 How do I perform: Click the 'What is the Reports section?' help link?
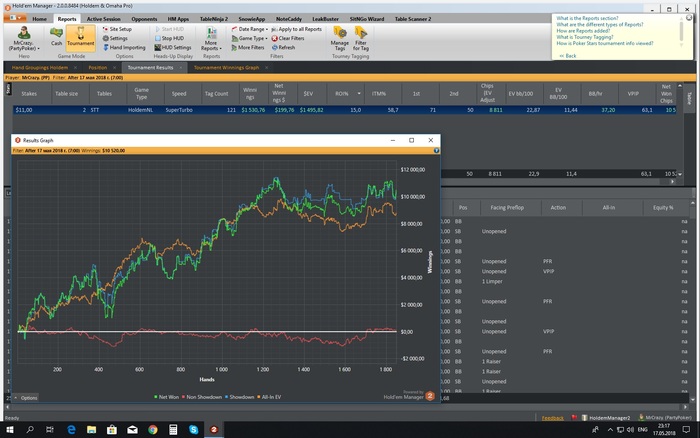point(587,18)
